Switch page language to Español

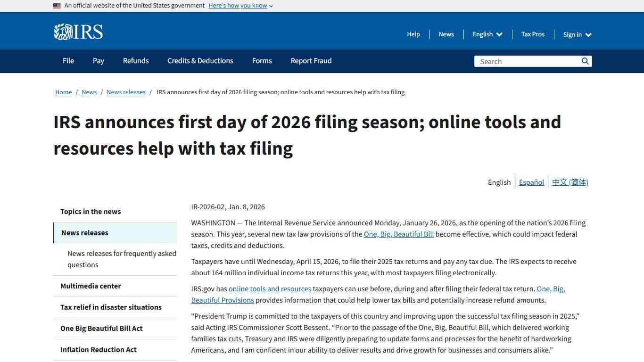(x=531, y=182)
